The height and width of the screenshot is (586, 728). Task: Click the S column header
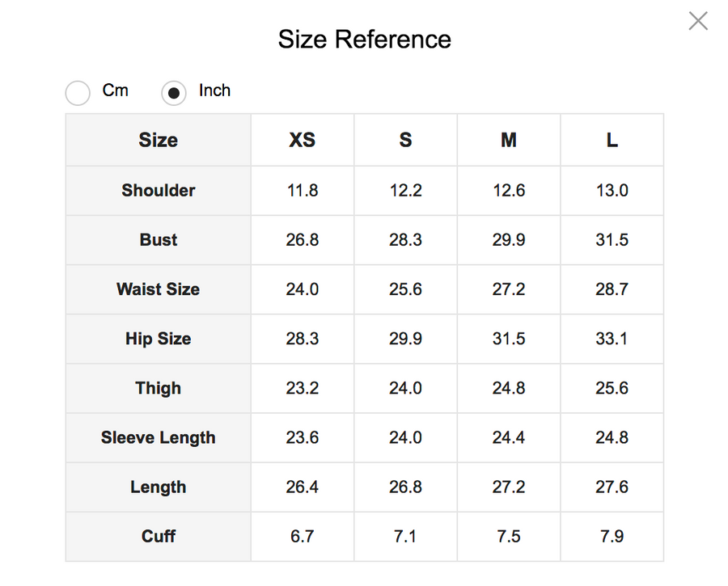coord(405,140)
